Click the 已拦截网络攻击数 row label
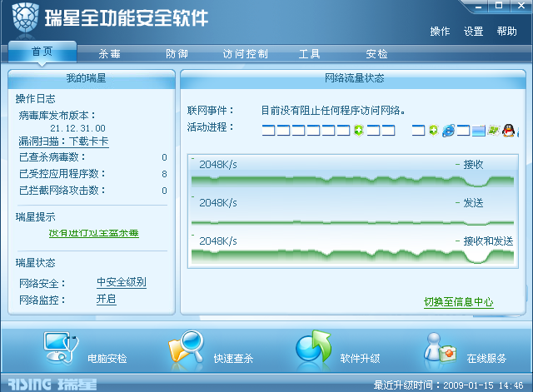Screen dimensions: 533x392 pos(62,191)
